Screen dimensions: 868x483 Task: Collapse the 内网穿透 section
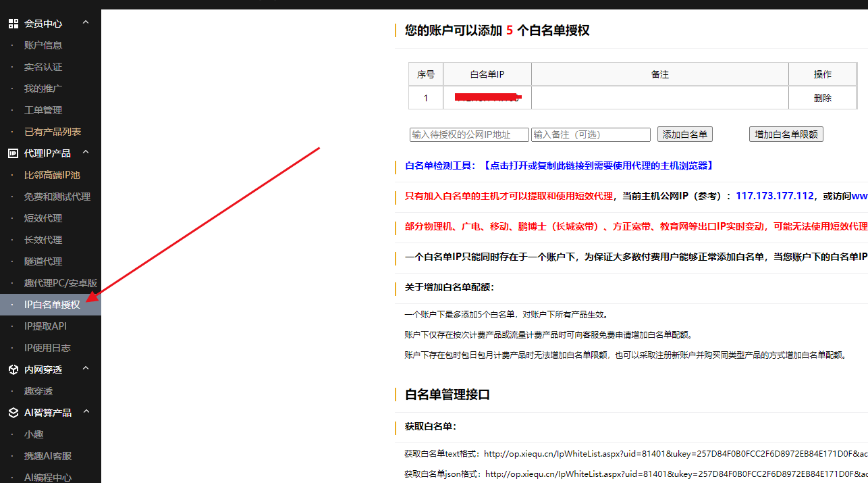point(85,368)
